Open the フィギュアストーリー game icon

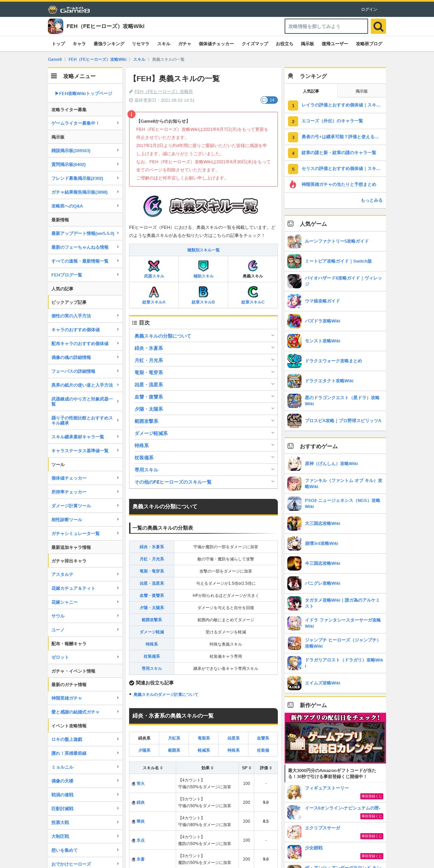294,792
